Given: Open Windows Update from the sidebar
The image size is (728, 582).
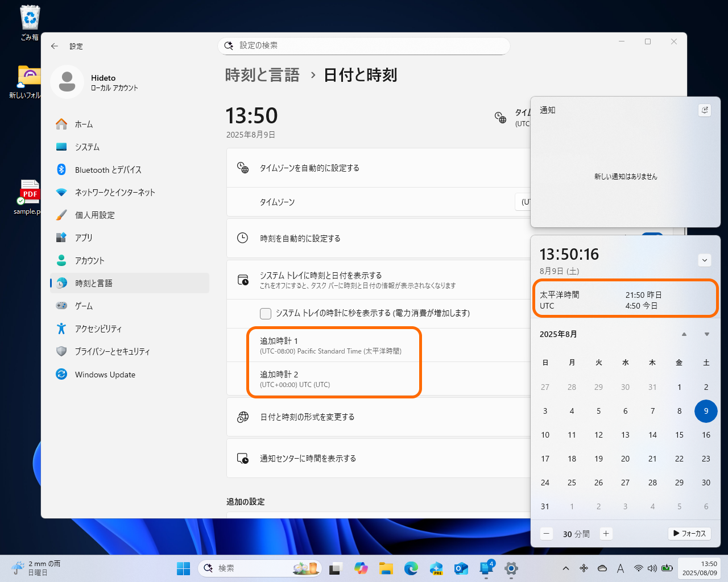Looking at the screenshot, I should [x=105, y=374].
